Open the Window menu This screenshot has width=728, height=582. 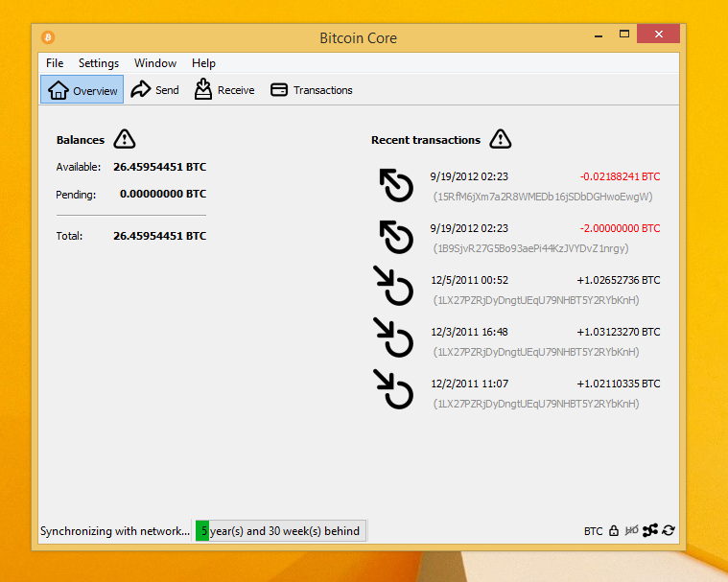(x=155, y=63)
